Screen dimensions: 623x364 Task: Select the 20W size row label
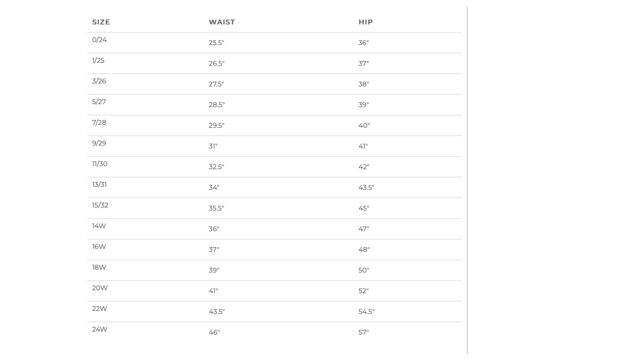pos(100,288)
